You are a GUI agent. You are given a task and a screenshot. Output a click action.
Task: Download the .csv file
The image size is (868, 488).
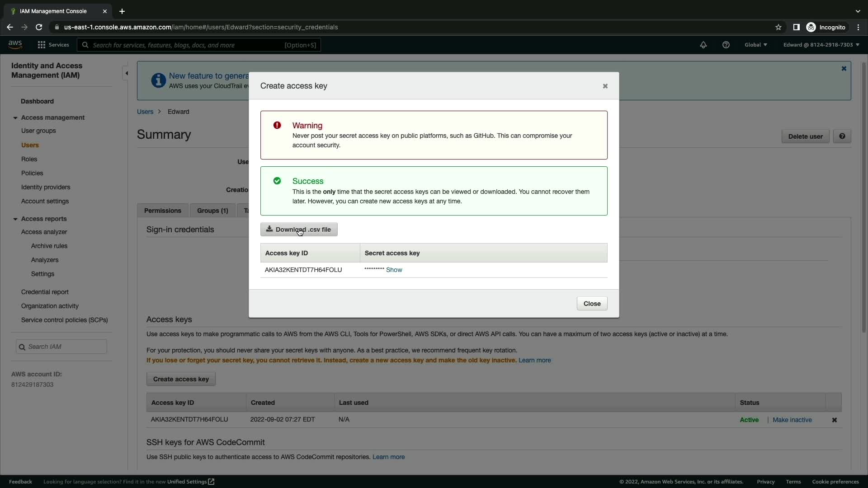click(x=299, y=230)
